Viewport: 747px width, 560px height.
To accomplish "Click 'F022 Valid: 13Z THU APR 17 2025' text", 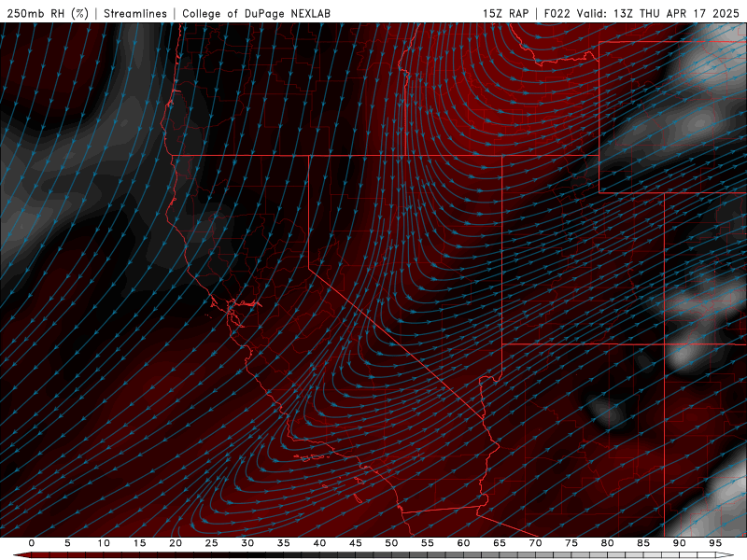I will (641, 13).
